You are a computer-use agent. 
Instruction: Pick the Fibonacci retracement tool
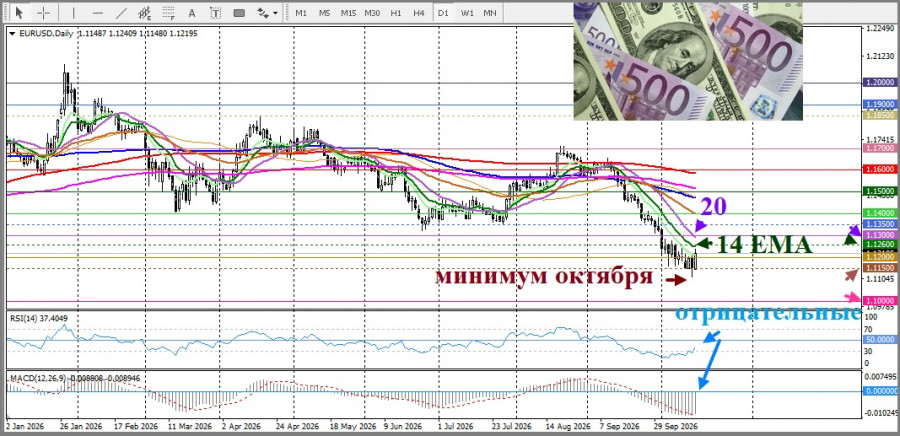[x=168, y=12]
